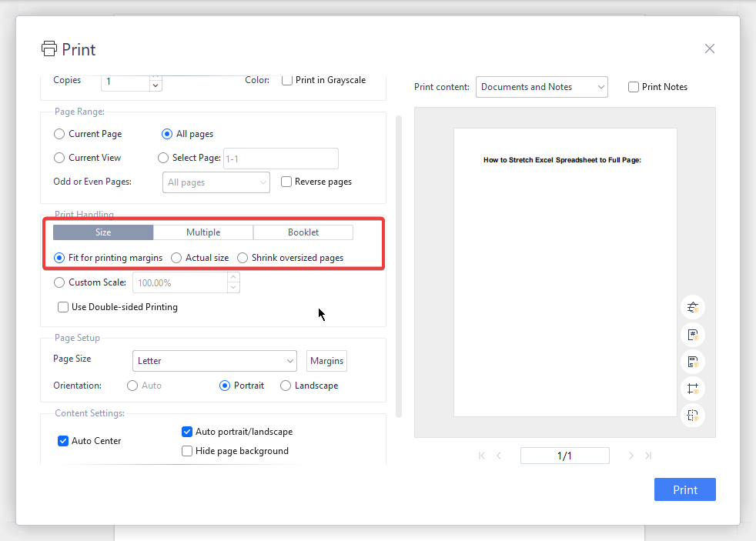This screenshot has width=756, height=541.
Task: Expand the Odd or Even Pages dropdown
Action: coord(216,182)
